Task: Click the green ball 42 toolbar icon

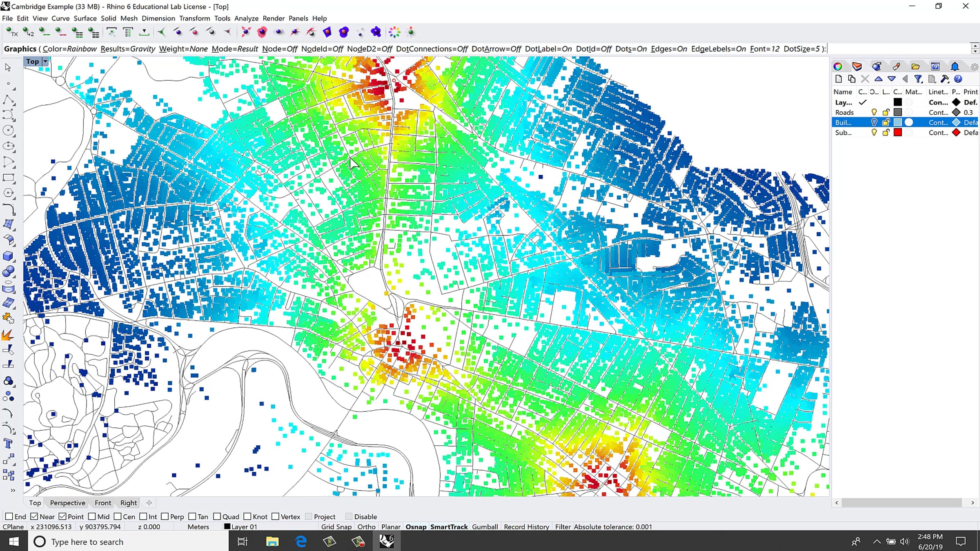Action: pos(28,32)
